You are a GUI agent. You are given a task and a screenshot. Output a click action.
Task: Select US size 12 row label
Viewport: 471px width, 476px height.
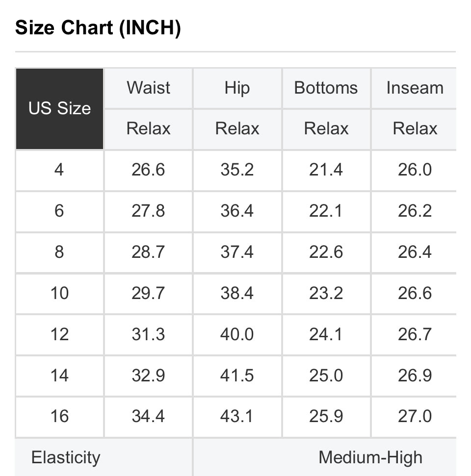click(59, 335)
